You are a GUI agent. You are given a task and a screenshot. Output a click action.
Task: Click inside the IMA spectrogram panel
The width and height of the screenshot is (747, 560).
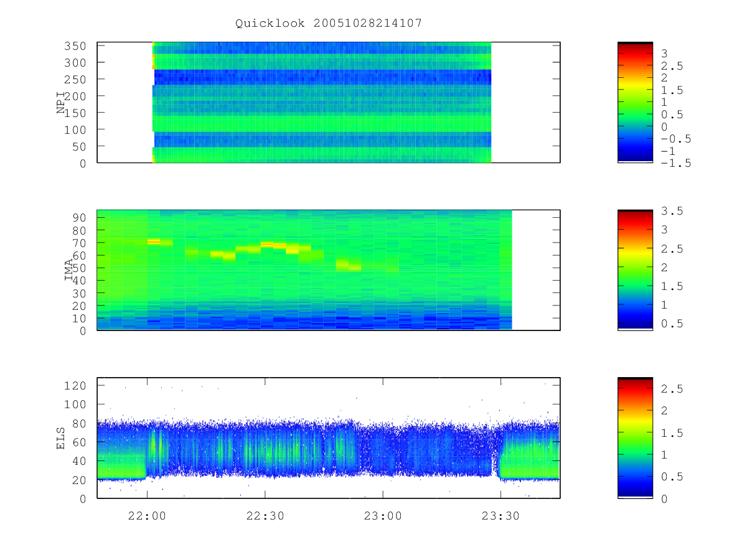click(329, 270)
